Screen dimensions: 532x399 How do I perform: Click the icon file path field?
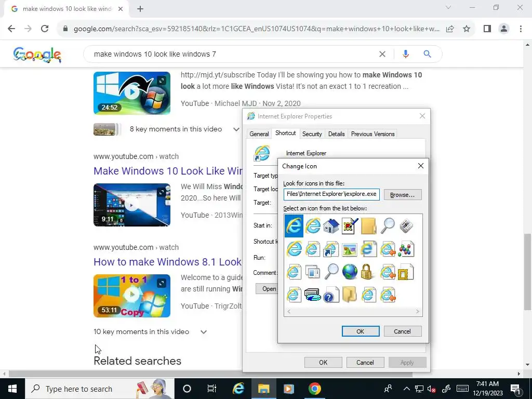pyautogui.click(x=331, y=194)
